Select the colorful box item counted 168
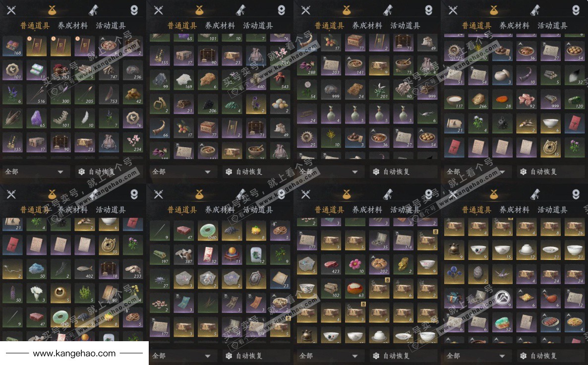Viewport: 588px width, 365px height. pos(12,46)
